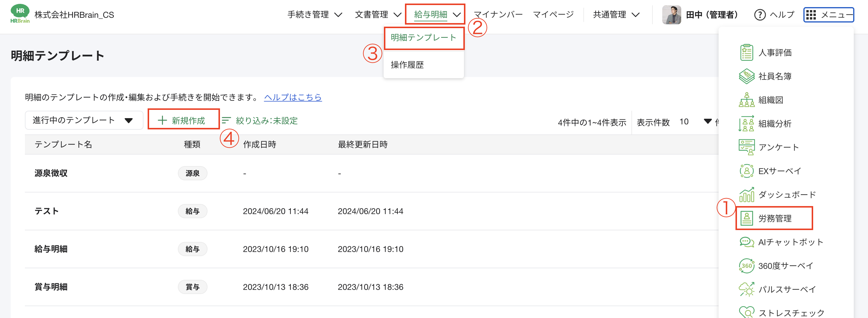Viewport: 868px width, 318px height.
Task: Launch 組織分析 from the menu panel
Action: tap(775, 123)
